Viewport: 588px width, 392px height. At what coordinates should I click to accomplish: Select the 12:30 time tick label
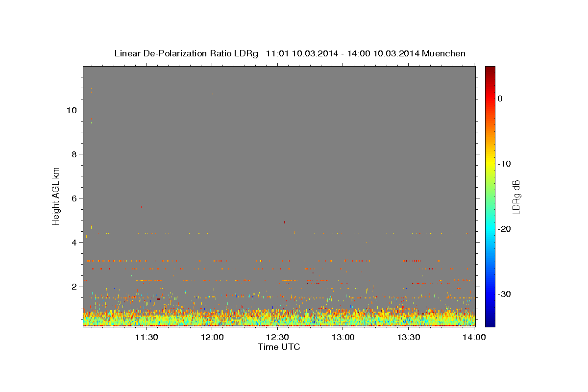277,337
